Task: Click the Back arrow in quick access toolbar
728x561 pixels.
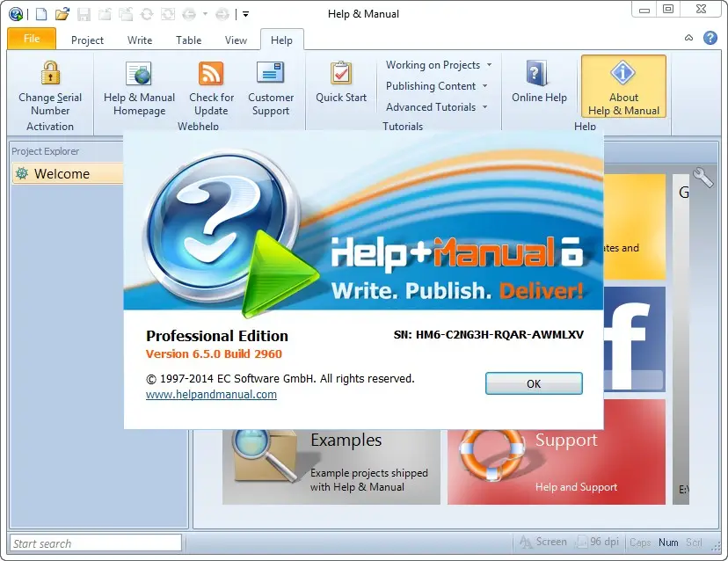Action: tap(189, 14)
